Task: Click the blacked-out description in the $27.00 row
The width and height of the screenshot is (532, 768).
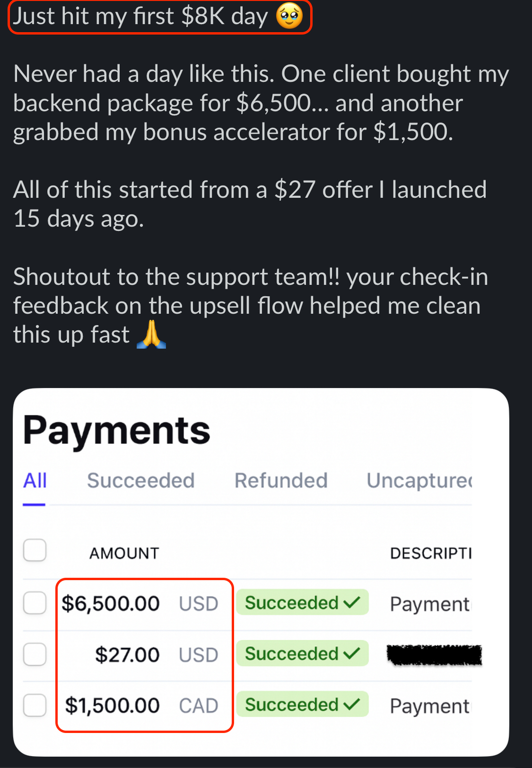Action: coord(434,655)
